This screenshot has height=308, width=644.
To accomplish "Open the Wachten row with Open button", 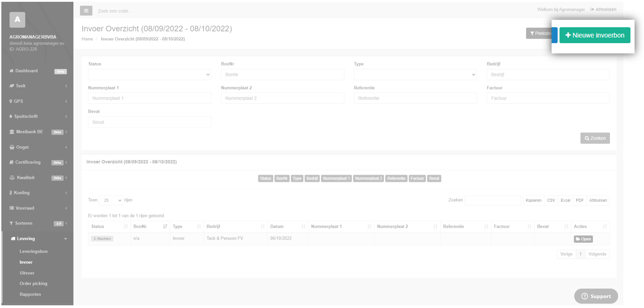I will (x=583, y=239).
